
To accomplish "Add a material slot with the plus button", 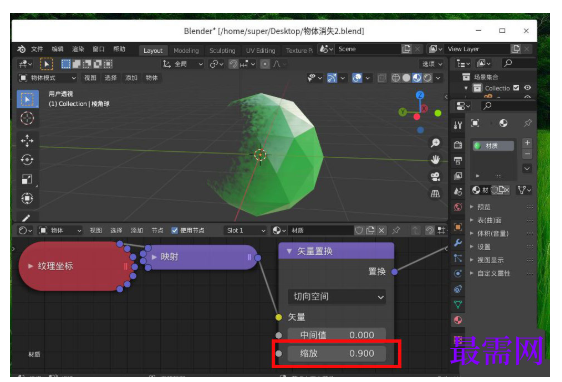I will pos(527,143).
